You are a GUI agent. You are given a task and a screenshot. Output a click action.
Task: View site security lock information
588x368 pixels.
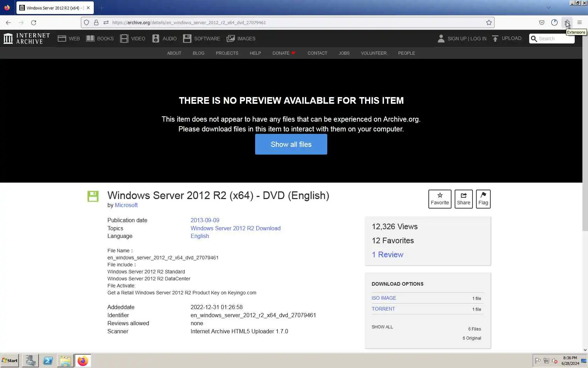click(96, 22)
